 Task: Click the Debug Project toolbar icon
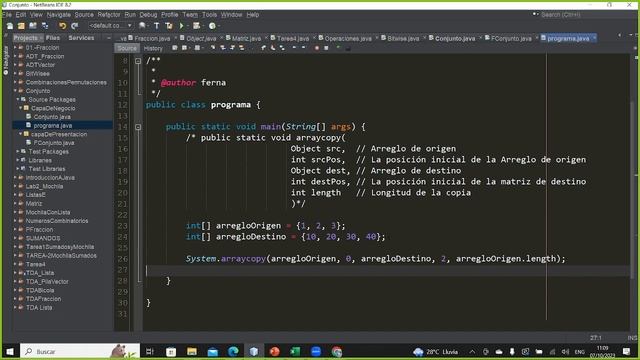click(x=196, y=26)
